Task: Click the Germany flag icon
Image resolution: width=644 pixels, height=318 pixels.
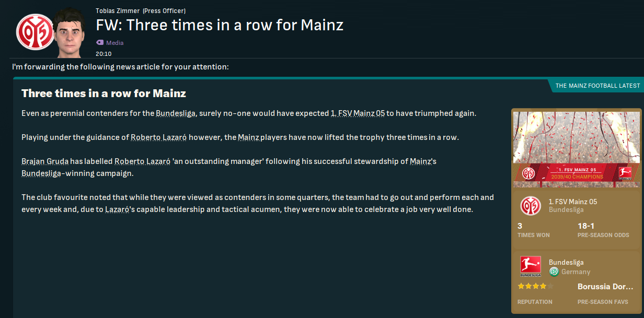Action: click(x=554, y=272)
